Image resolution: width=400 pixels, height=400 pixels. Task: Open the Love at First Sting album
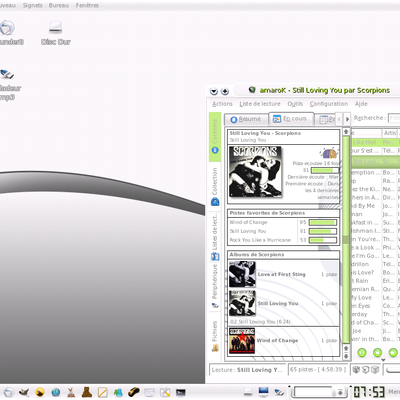pos(281,274)
